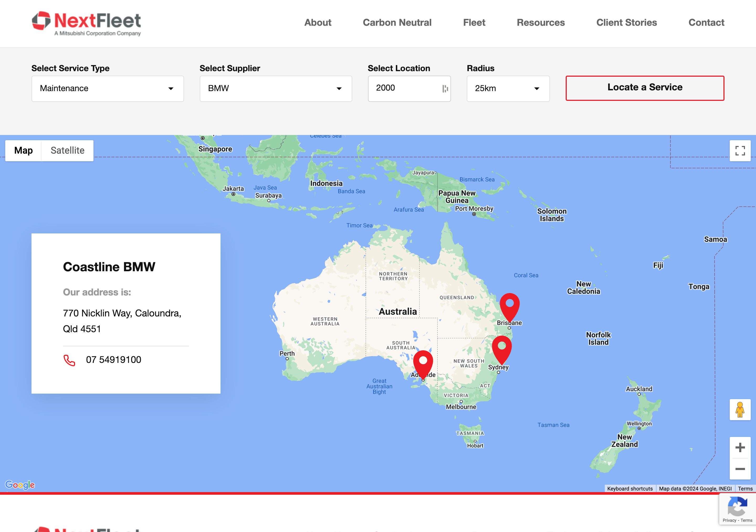Click the Singapore label on the map

(x=215, y=149)
